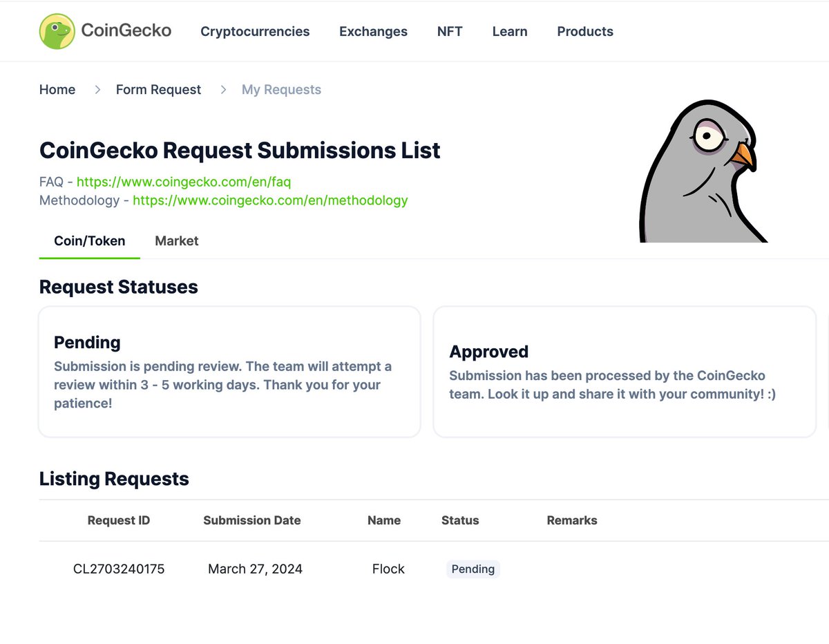The width and height of the screenshot is (829, 644).
Task: Go to Form Request breadcrumb
Action: click(x=158, y=89)
